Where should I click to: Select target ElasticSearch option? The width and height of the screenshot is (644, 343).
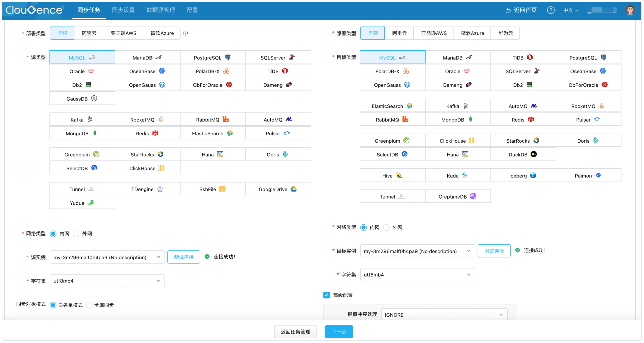[392, 106]
